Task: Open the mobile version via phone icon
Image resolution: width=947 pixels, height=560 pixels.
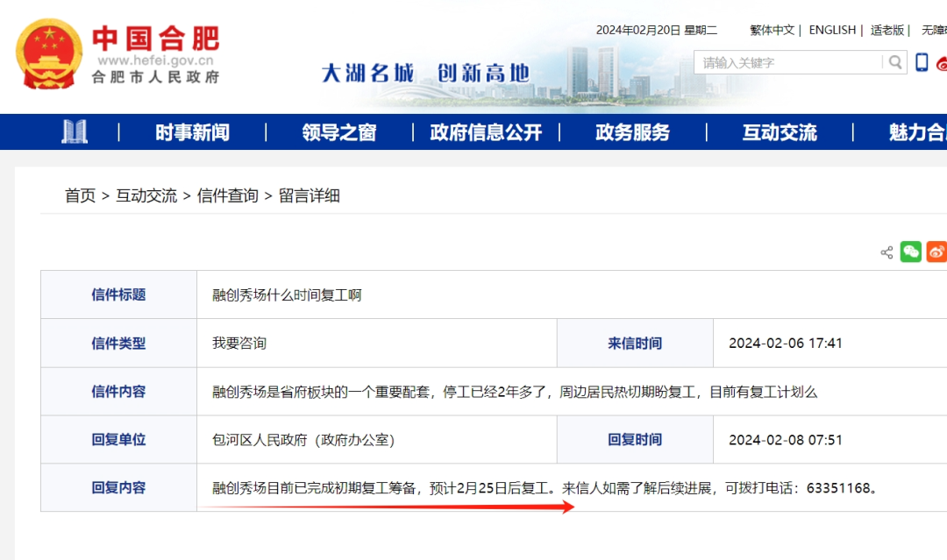Action: pyautogui.click(x=922, y=61)
